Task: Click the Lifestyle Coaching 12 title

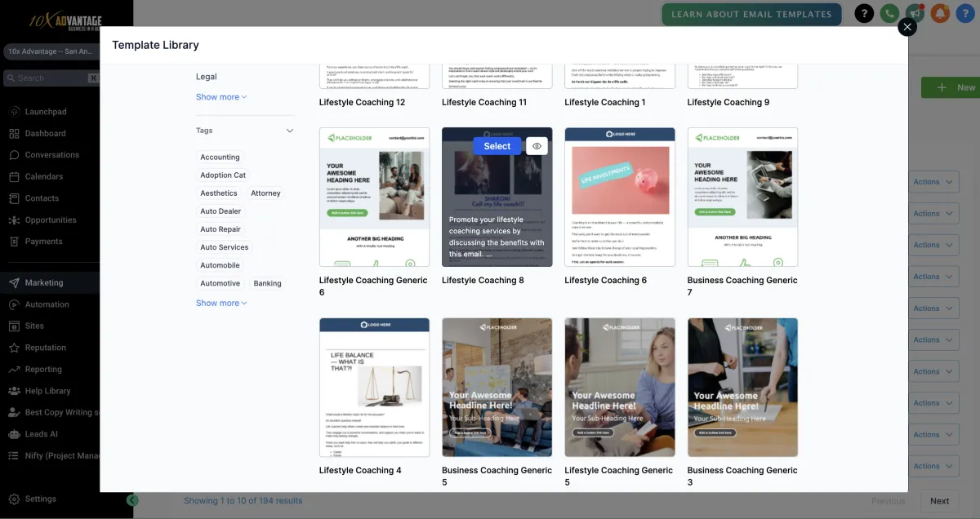Action: [x=362, y=103]
